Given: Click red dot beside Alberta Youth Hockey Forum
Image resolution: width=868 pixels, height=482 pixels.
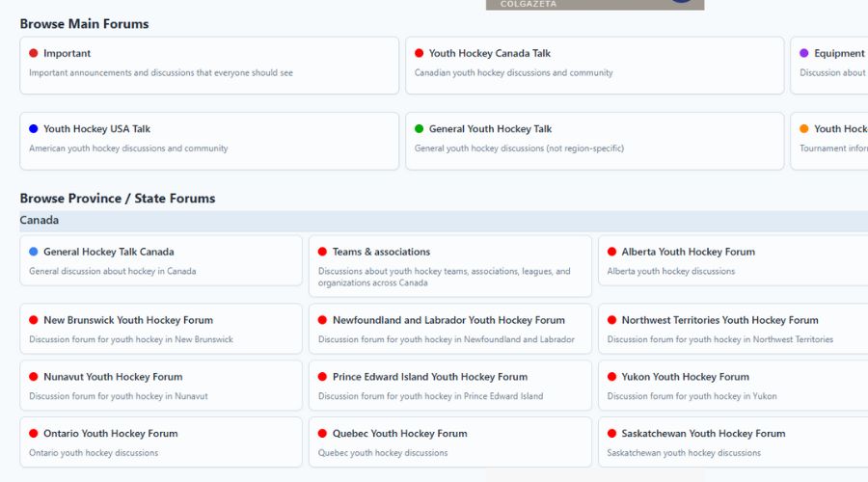Looking at the screenshot, I should 611,252.
